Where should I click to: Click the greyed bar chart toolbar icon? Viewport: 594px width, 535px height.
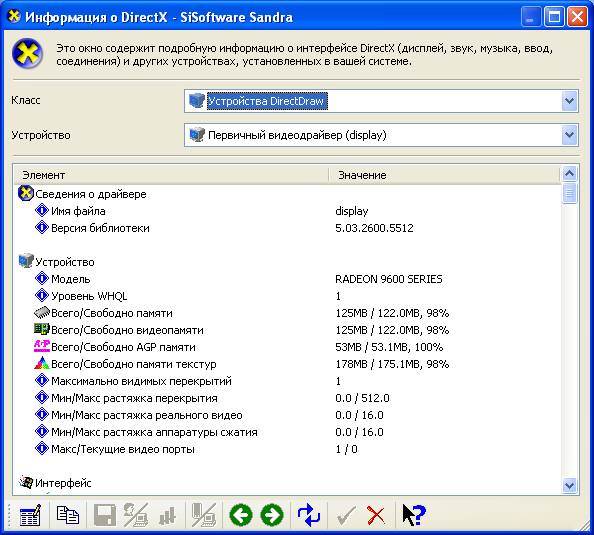[x=167, y=516]
